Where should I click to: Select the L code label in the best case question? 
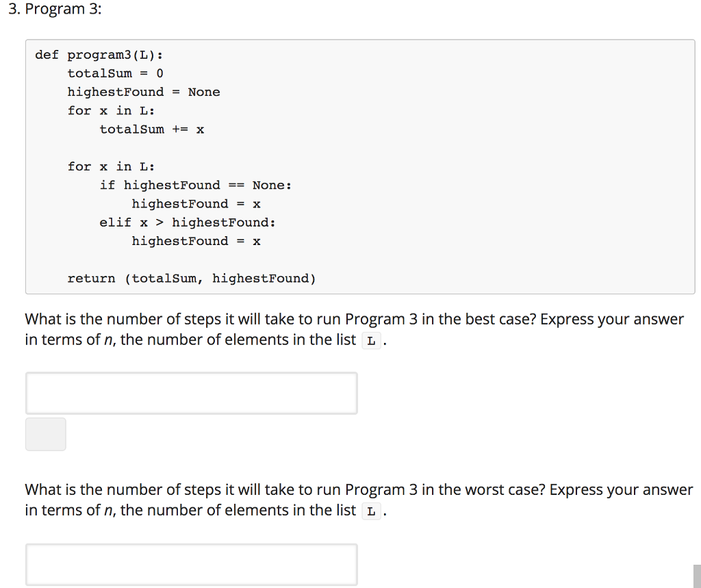tap(370, 340)
